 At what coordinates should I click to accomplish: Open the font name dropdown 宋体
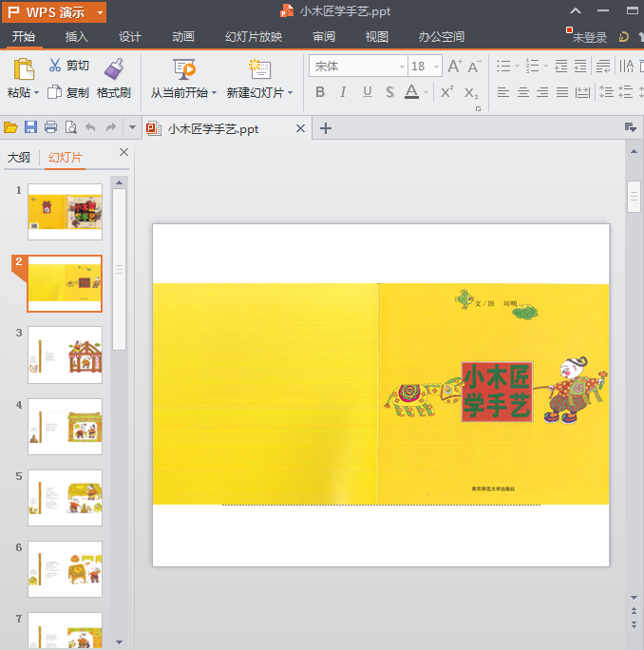pos(402,67)
